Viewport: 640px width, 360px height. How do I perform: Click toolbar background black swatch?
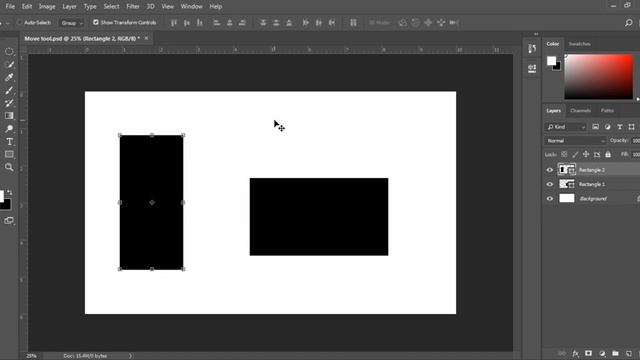click(7, 205)
